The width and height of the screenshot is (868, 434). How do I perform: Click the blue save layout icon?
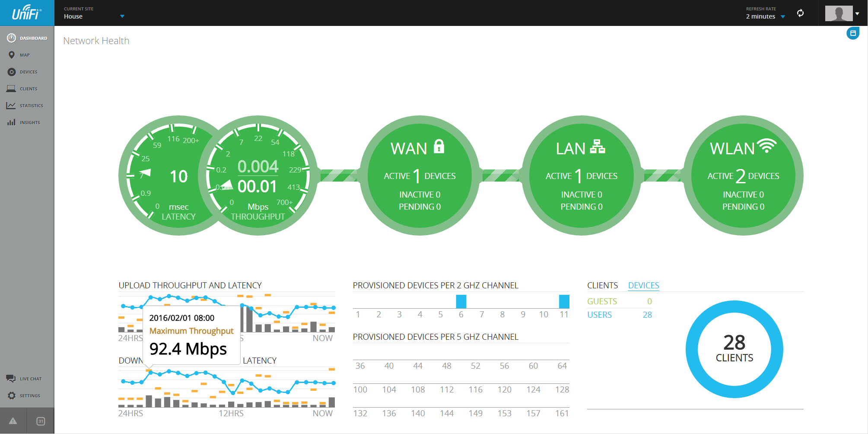pos(853,33)
